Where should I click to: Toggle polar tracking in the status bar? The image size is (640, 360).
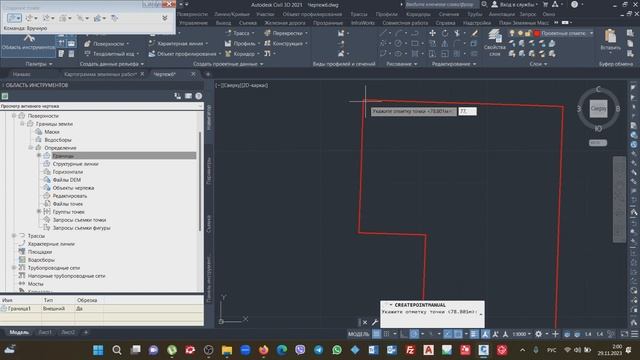point(414,334)
